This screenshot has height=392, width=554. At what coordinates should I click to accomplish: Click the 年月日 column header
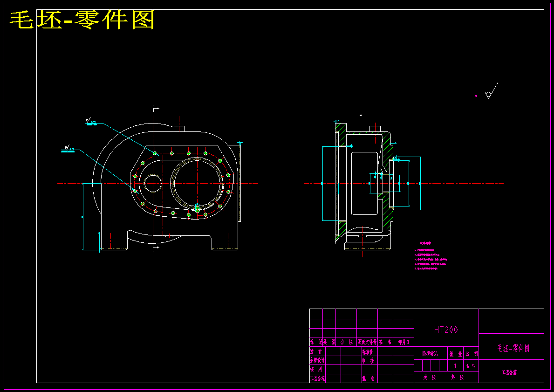tap(404, 342)
